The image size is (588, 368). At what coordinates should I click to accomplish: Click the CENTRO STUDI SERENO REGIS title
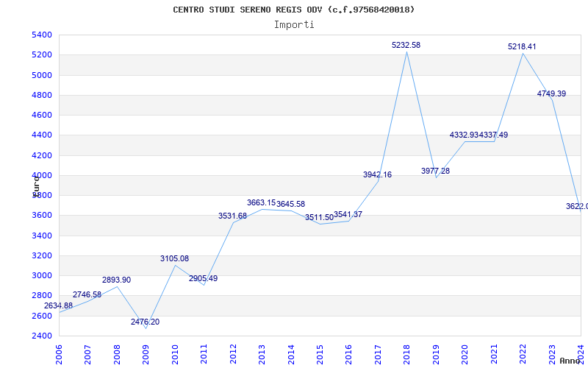click(293, 10)
